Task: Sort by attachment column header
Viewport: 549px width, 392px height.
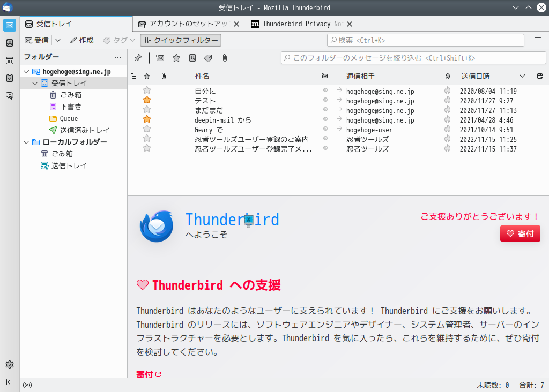Action: pyautogui.click(x=164, y=76)
